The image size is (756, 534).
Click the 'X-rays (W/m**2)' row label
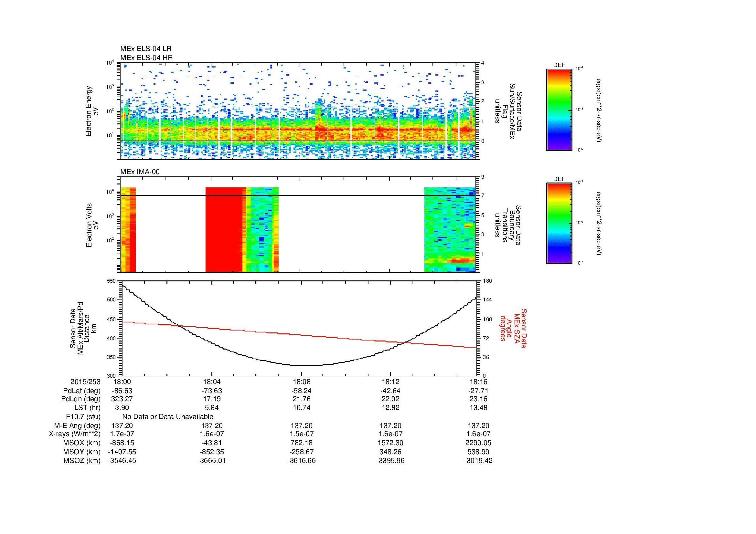click(75, 434)
